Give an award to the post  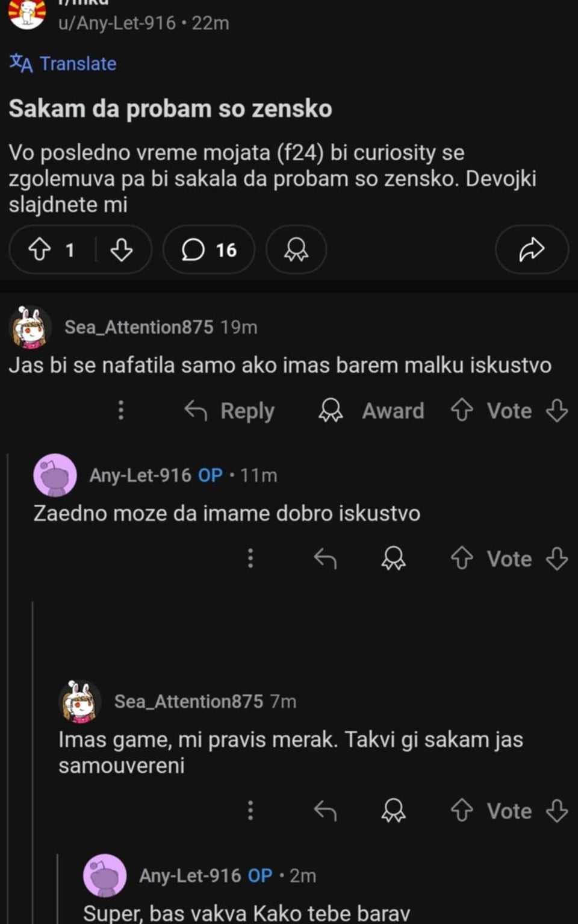[296, 249]
